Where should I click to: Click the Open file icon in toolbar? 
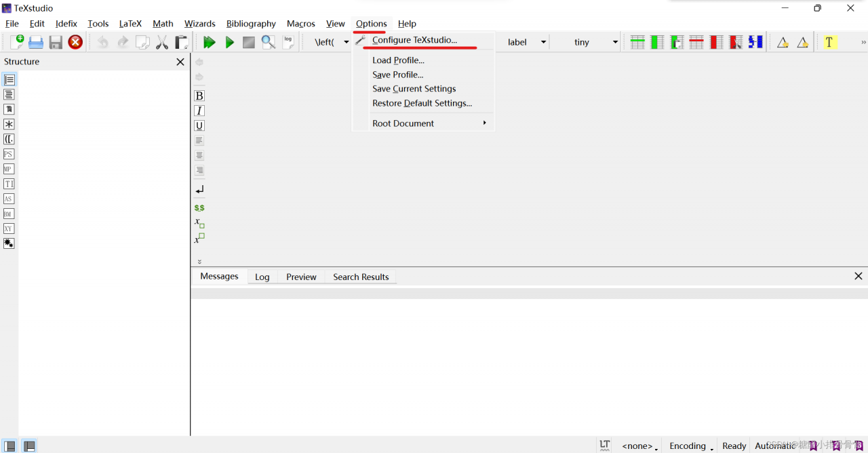36,42
